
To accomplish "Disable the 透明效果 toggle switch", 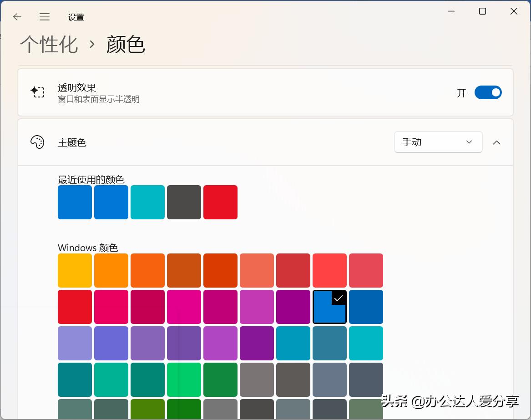I will (x=488, y=92).
